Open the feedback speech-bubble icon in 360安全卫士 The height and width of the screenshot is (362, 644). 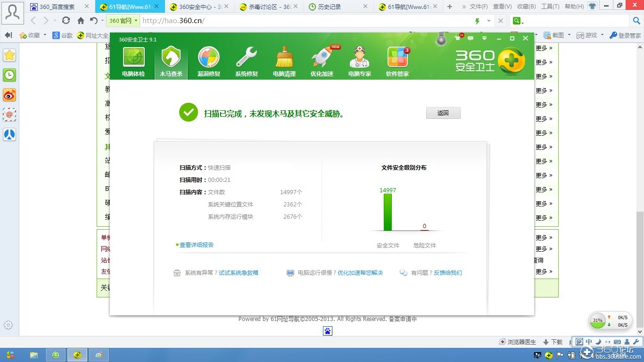pos(471,38)
